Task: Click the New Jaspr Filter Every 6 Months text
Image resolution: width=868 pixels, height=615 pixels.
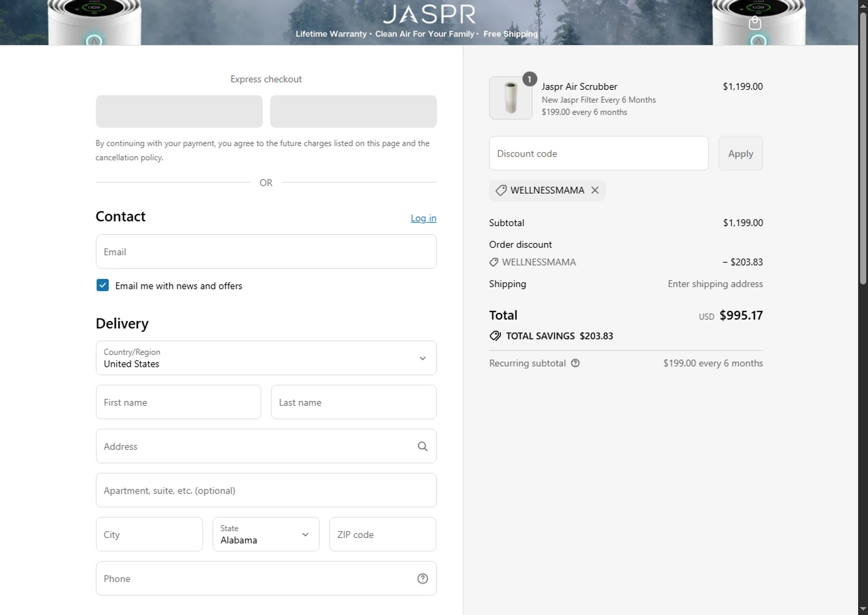Action: [599, 100]
